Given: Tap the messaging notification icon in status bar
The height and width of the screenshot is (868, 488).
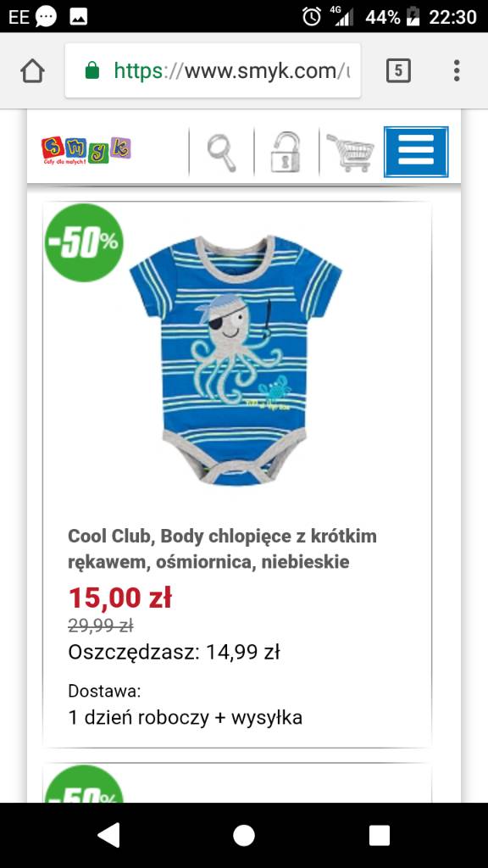Looking at the screenshot, I should 46,17.
